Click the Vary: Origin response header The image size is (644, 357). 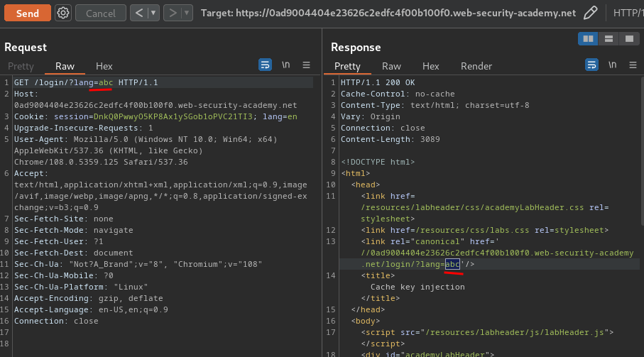[x=371, y=116]
